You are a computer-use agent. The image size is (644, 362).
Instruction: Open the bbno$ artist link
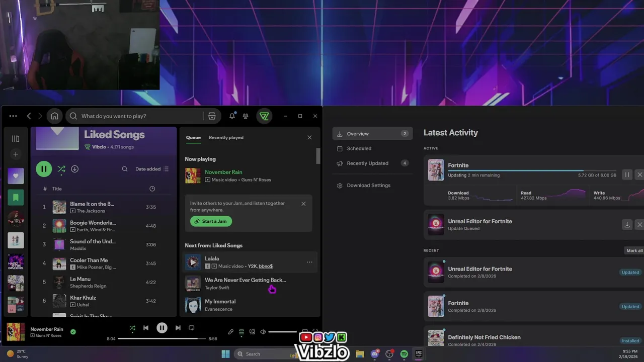(x=266, y=266)
